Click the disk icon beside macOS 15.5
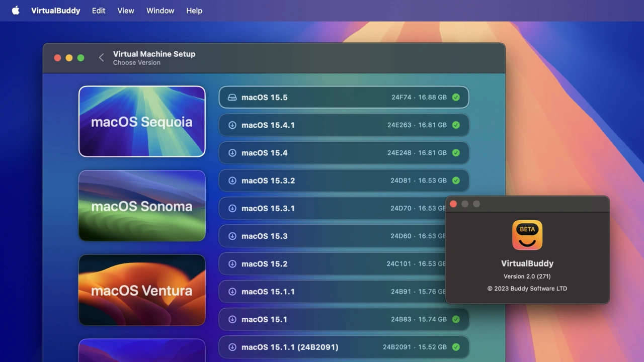This screenshot has width=644, height=362. point(232,98)
